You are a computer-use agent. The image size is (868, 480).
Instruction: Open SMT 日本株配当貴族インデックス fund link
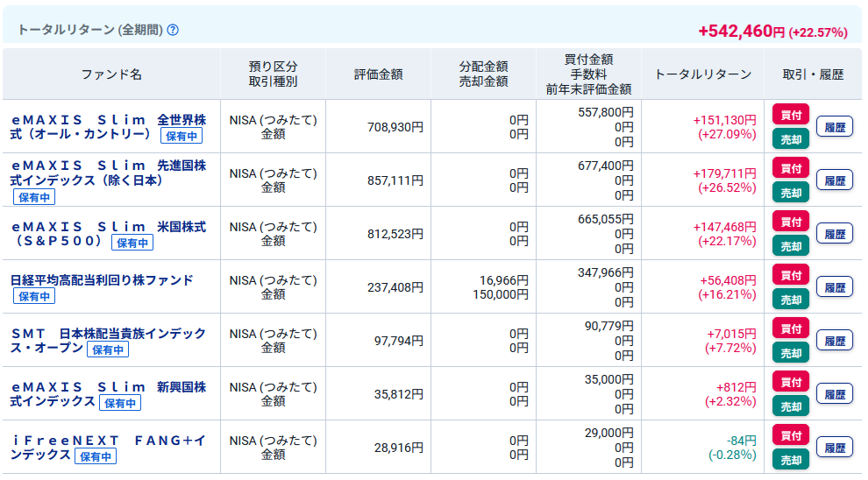pyautogui.click(x=108, y=340)
